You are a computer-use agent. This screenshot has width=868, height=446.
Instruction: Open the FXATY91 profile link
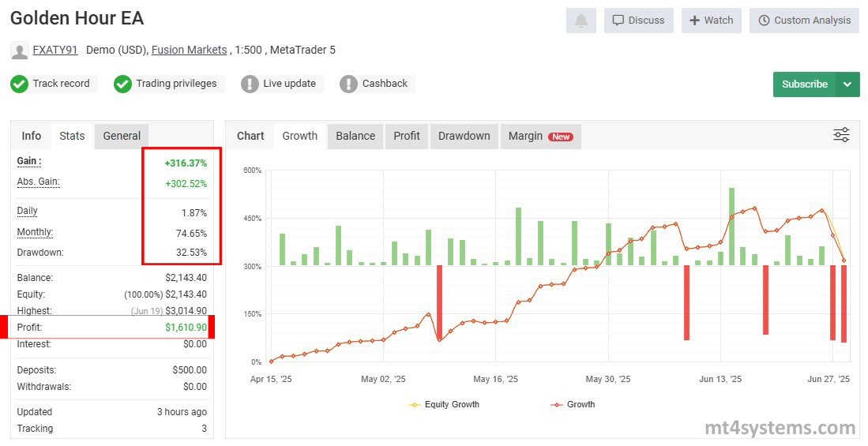54,50
